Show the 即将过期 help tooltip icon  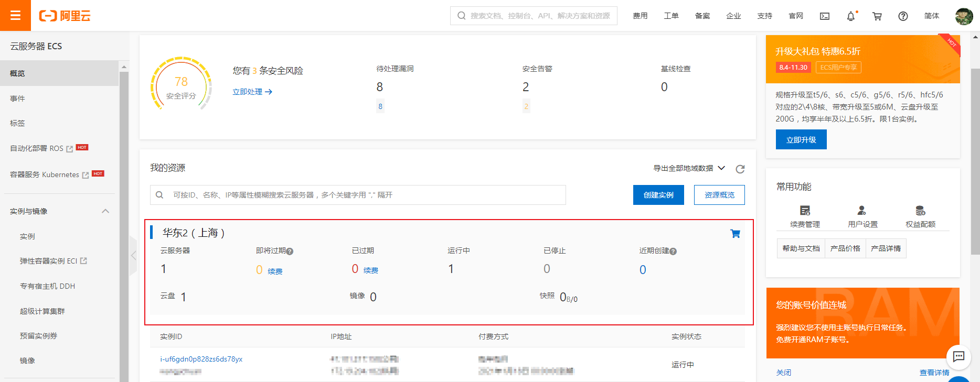pyautogui.click(x=290, y=252)
